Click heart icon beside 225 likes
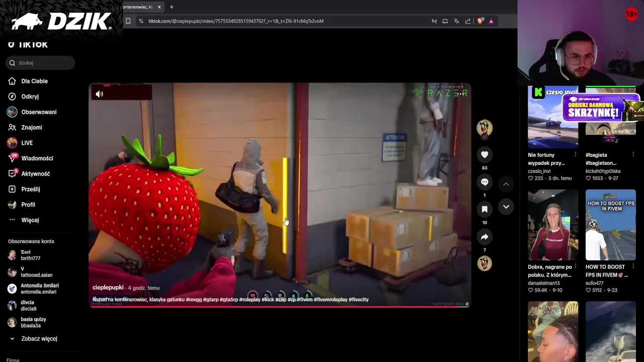This screenshot has width=644, height=362. pyautogui.click(x=530, y=178)
